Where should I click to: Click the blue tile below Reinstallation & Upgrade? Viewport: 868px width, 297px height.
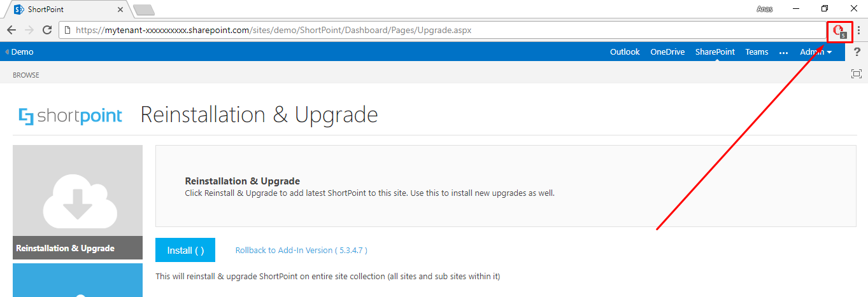tap(78, 280)
